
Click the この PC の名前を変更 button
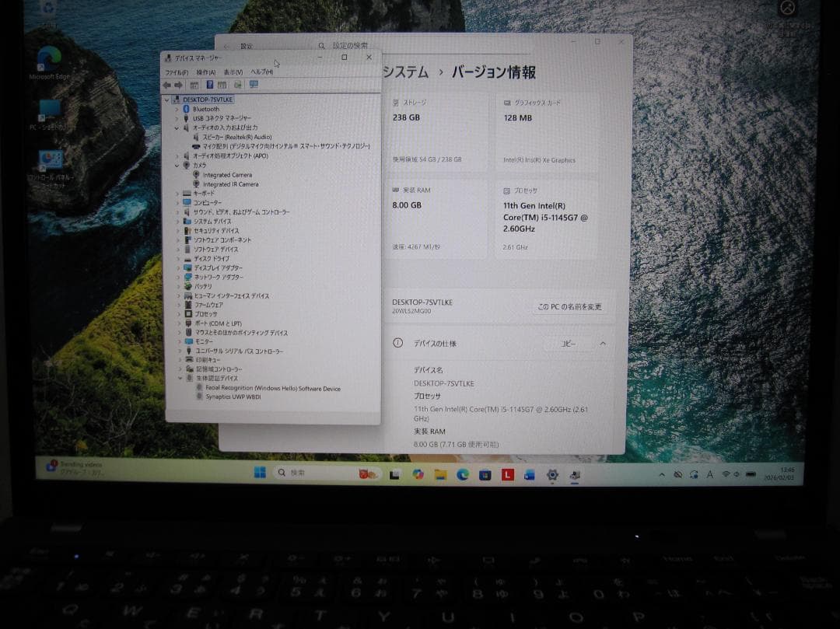(x=569, y=308)
